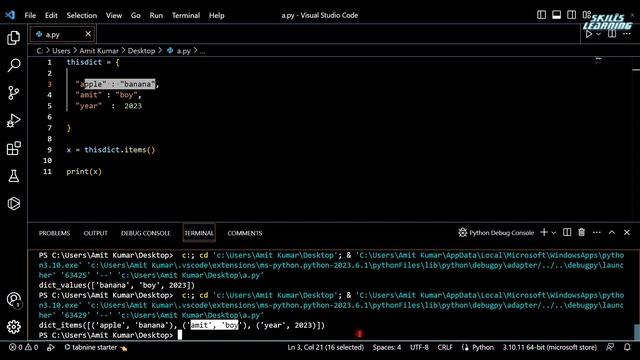Image resolution: width=640 pixels, height=360 pixels.
Task: Click the terminal scrollbar thumb
Action: click(636, 332)
